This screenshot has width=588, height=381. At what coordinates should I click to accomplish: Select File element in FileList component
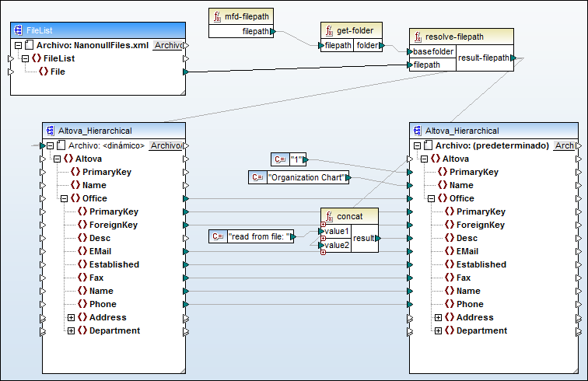pyautogui.click(x=57, y=72)
